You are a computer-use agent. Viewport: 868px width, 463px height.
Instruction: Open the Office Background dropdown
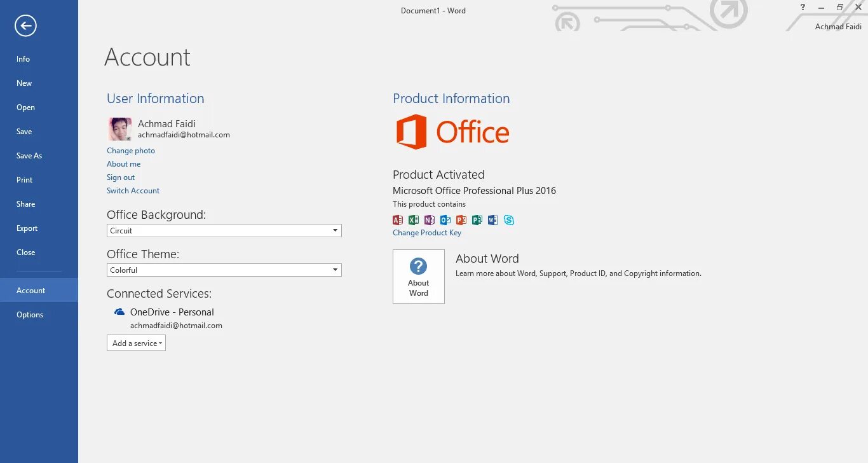224,230
